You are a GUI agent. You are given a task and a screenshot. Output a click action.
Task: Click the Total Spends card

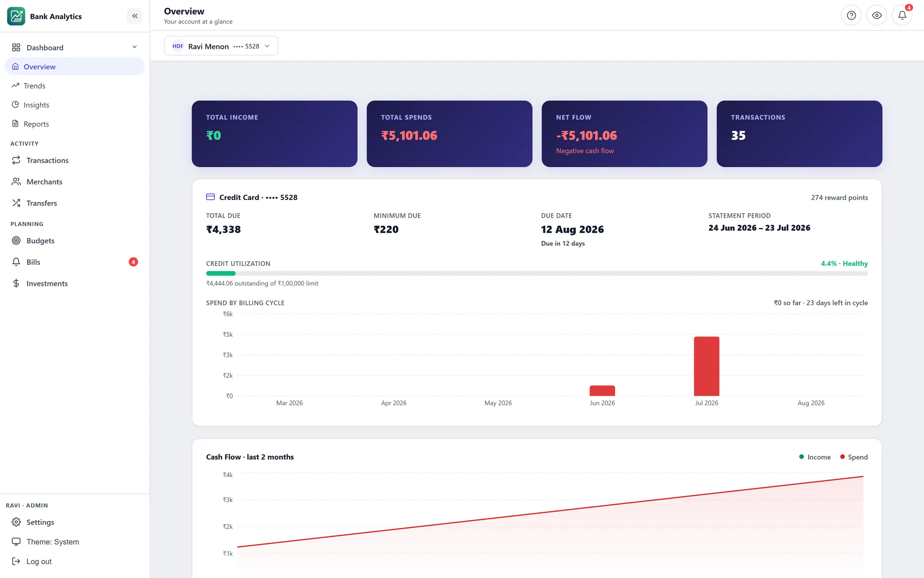coord(449,134)
